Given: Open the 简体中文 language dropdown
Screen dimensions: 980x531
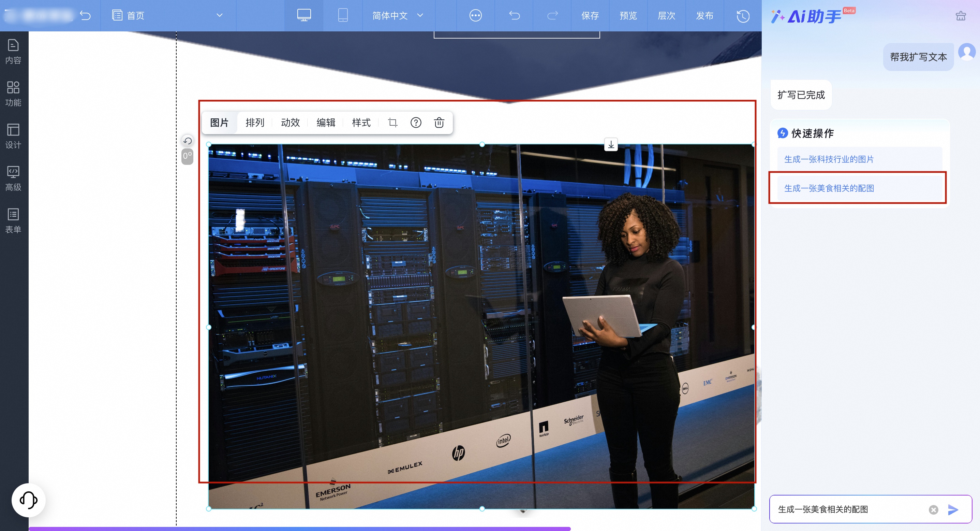Looking at the screenshot, I should [x=398, y=16].
